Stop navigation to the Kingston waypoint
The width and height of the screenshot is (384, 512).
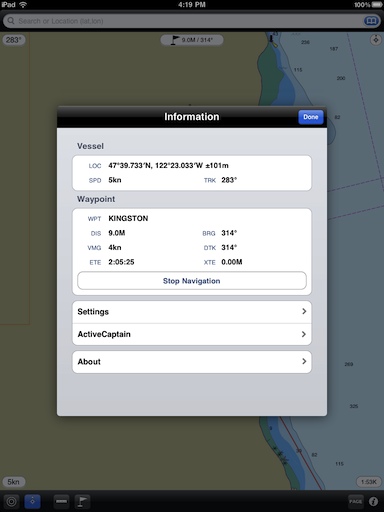192,281
